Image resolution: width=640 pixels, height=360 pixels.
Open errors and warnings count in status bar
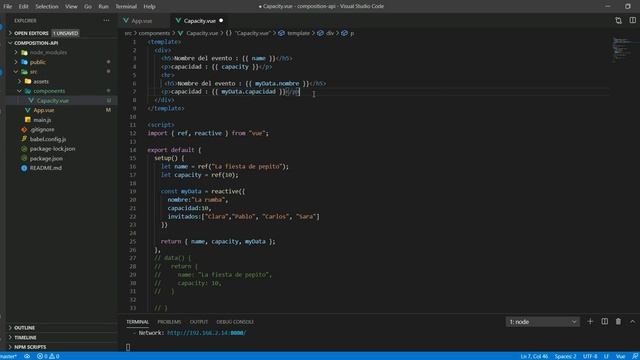[48, 356]
